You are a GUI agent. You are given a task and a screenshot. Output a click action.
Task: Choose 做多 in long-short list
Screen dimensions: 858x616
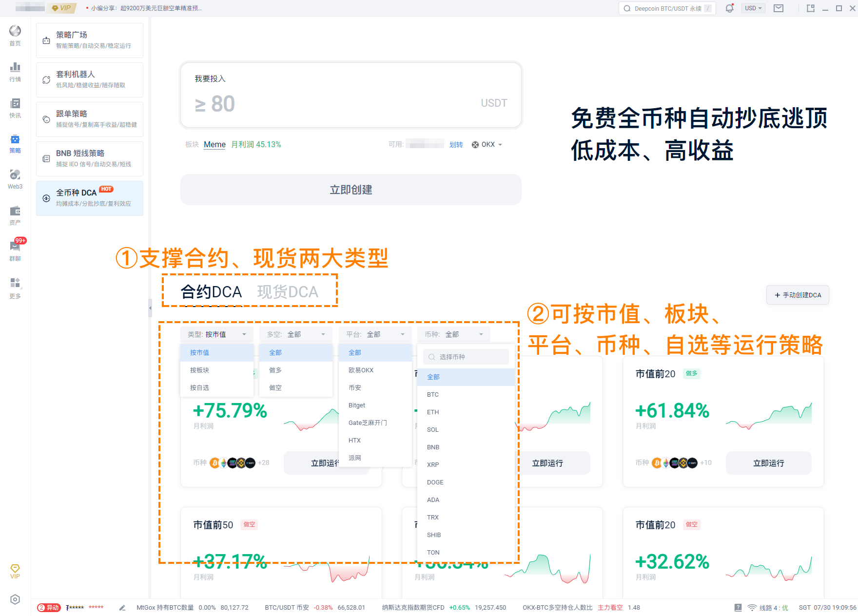[x=296, y=370]
